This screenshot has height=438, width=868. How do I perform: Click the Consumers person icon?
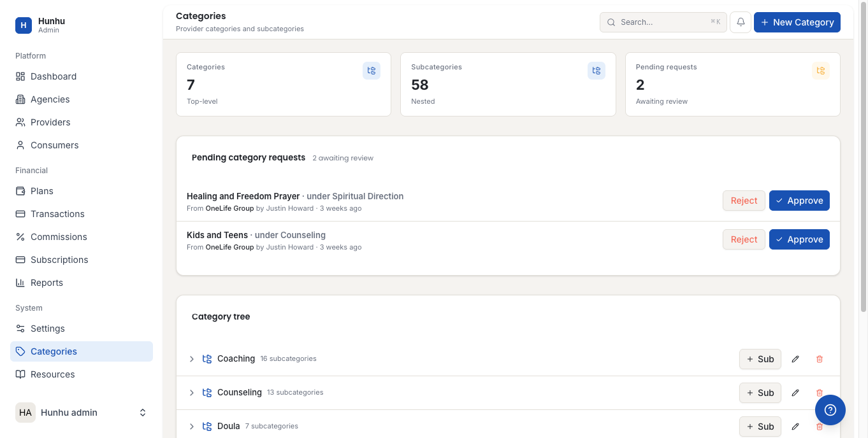click(x=20, y=145)
